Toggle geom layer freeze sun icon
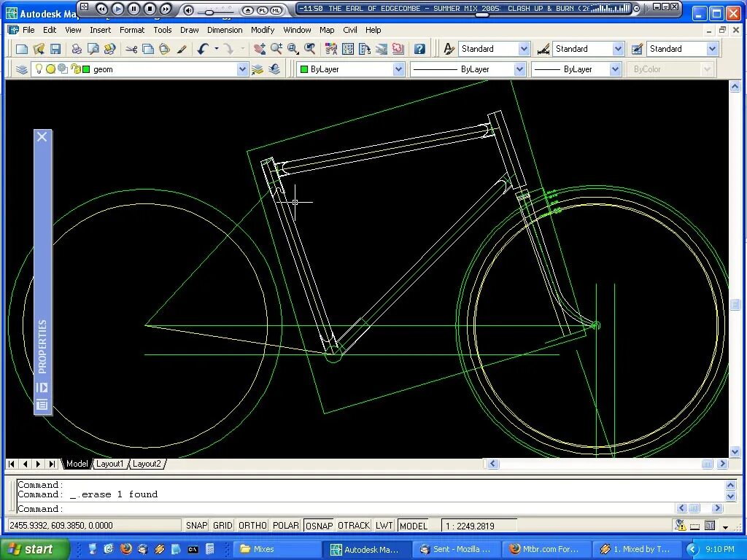747x560 pixels. (50, 69)
